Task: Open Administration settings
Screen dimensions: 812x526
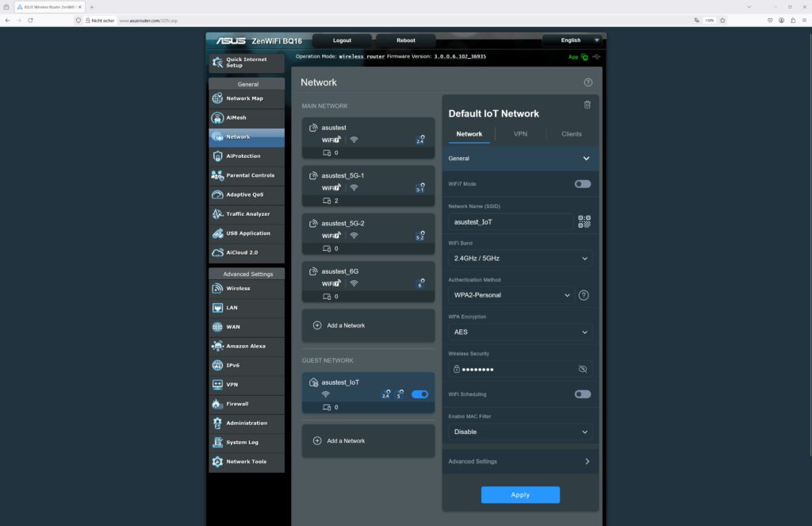Action: 247,423
